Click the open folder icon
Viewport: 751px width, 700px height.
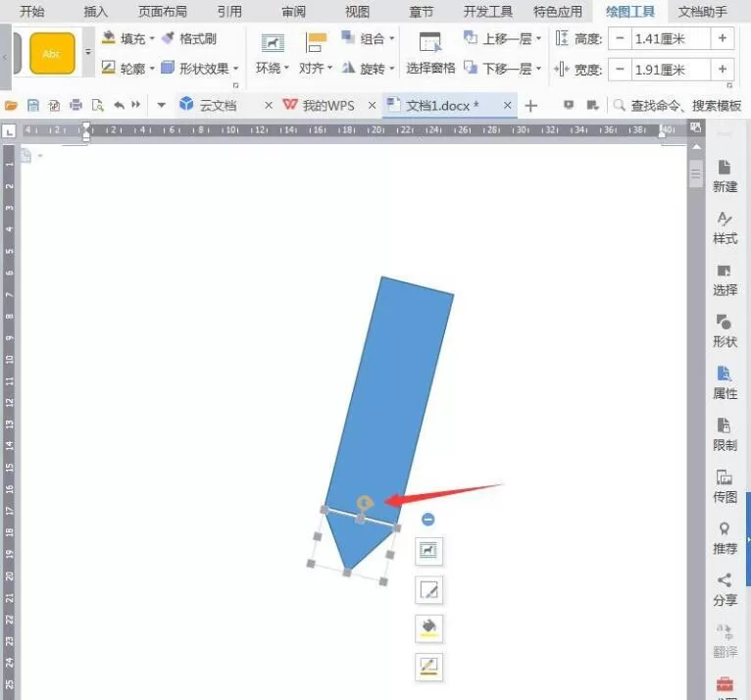(11, 105)
